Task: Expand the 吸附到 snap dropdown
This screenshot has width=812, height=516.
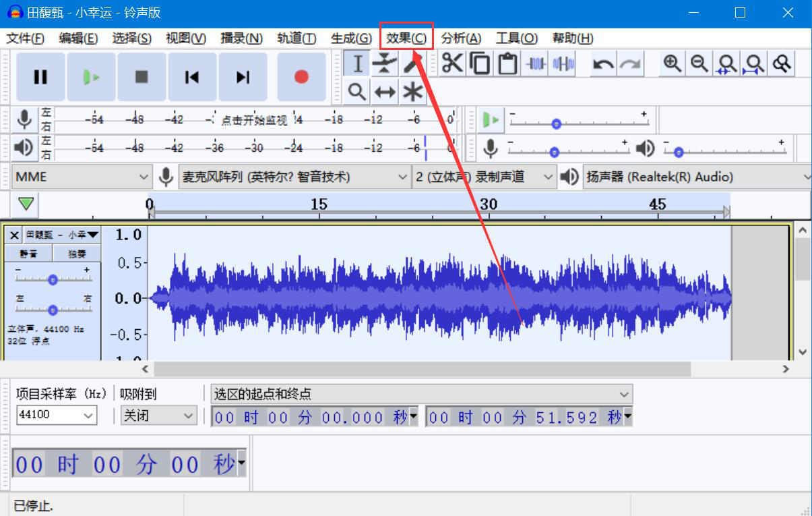Action: click(x=159, y=415)
